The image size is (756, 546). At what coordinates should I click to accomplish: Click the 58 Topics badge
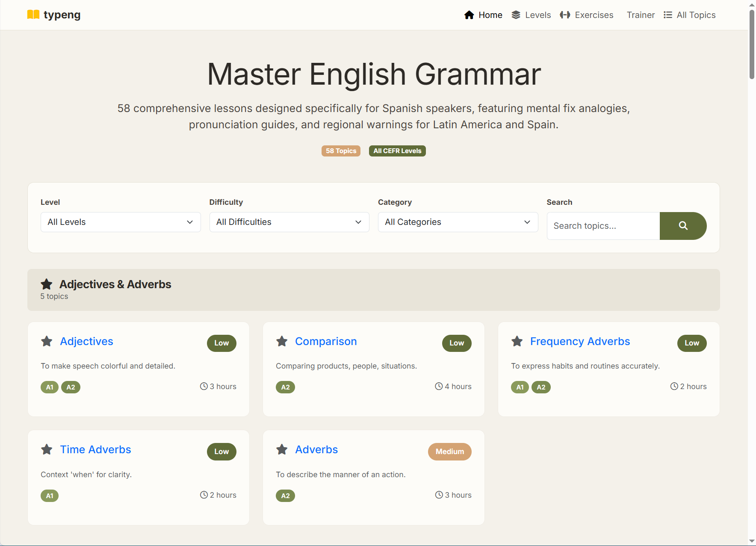tap(341, 151)
